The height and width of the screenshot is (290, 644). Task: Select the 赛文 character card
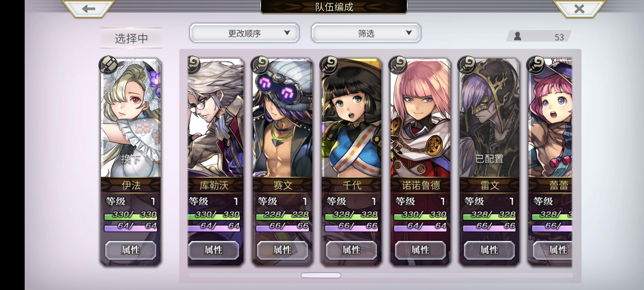pos(283,162)
